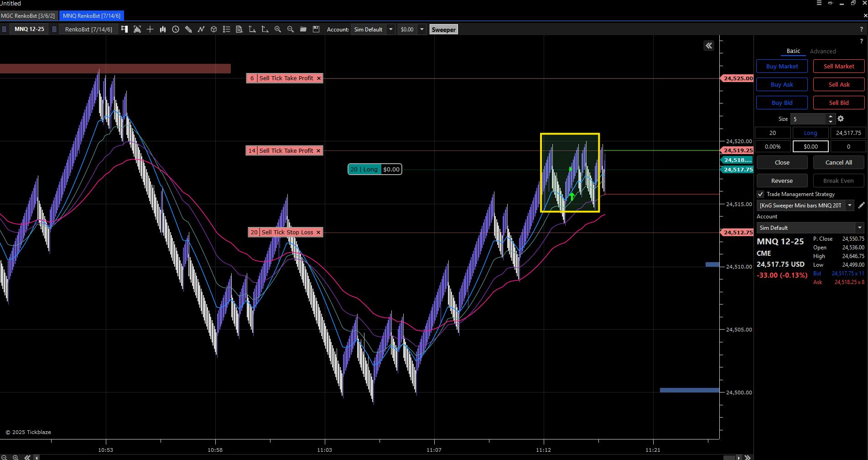
Task: Click the clock icon in chart toolbar
Action: (x=176, y=30)
